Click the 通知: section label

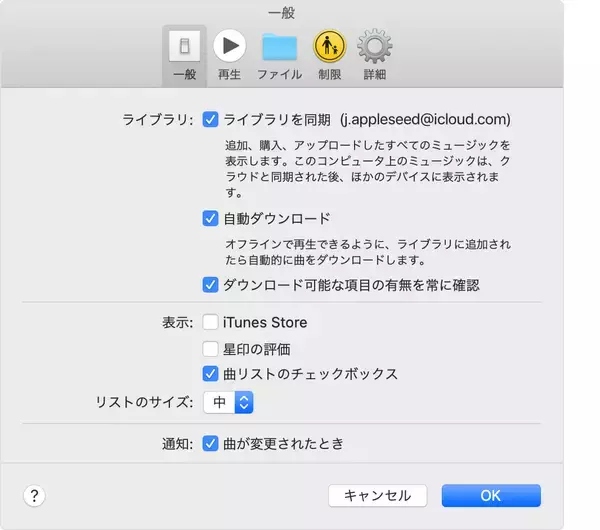click(x=178, y=444)
